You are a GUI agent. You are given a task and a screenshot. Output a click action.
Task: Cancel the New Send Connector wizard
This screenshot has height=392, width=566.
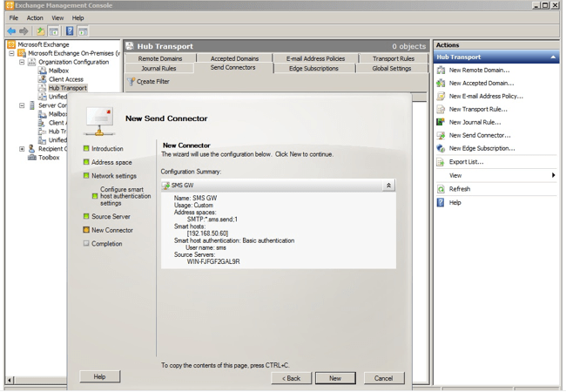(x=384, y=378)
